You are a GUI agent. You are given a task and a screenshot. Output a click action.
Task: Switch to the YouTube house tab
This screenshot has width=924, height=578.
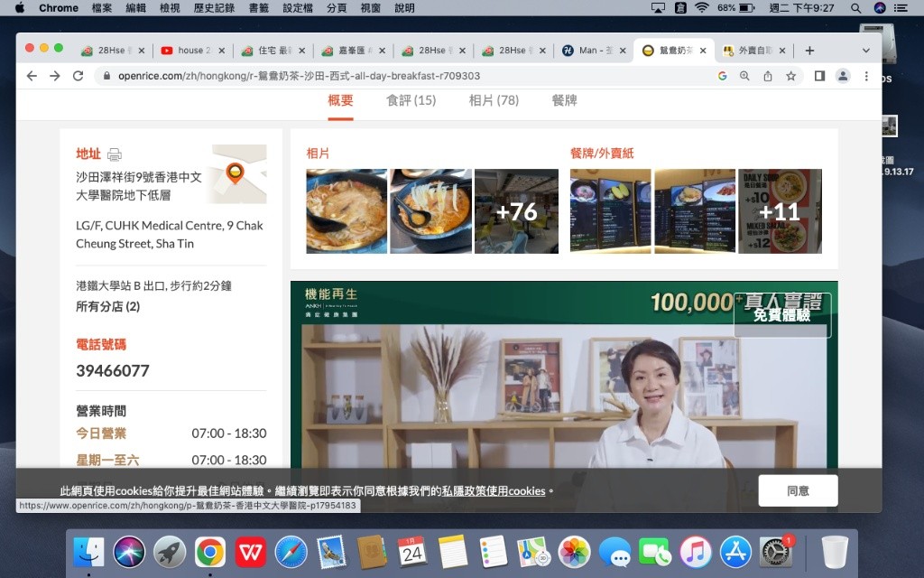click(193, 51)
